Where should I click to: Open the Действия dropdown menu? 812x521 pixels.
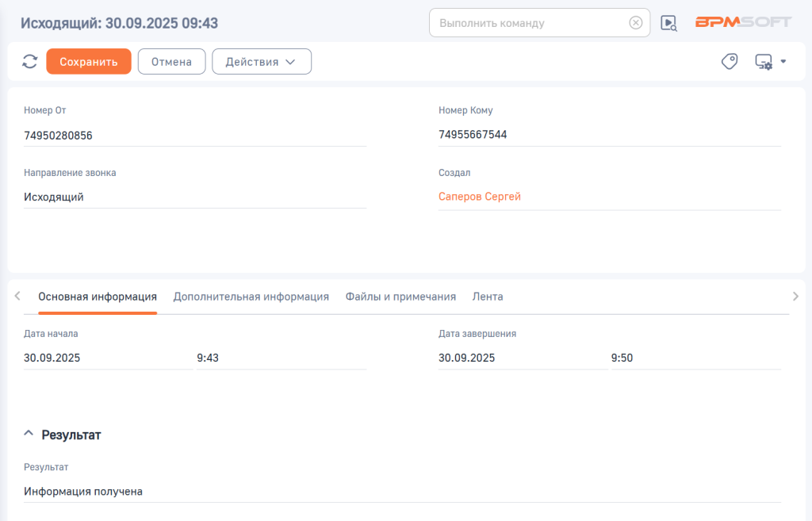[x=261, y=62]
